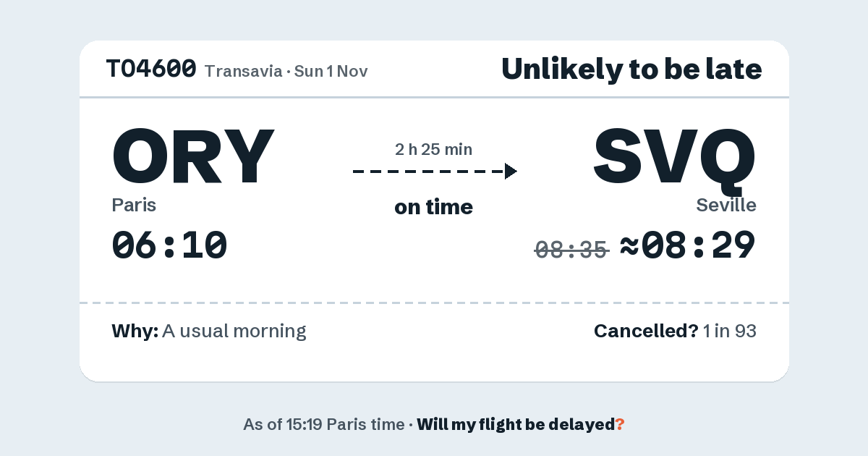Image resolution: width=868 pixels, height=456 pixels.
Task: Click the flight number TO4600
Action: click(151, 69)
